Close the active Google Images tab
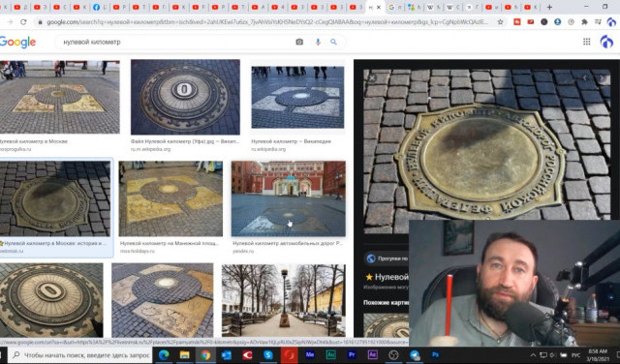This screenshot has width=620, height=364. (379, 7)
